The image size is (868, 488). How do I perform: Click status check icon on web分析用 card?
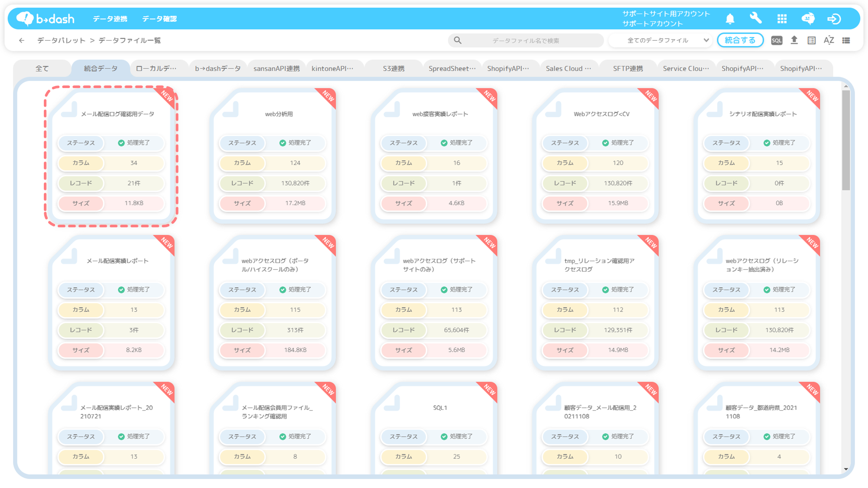point(283,143)
